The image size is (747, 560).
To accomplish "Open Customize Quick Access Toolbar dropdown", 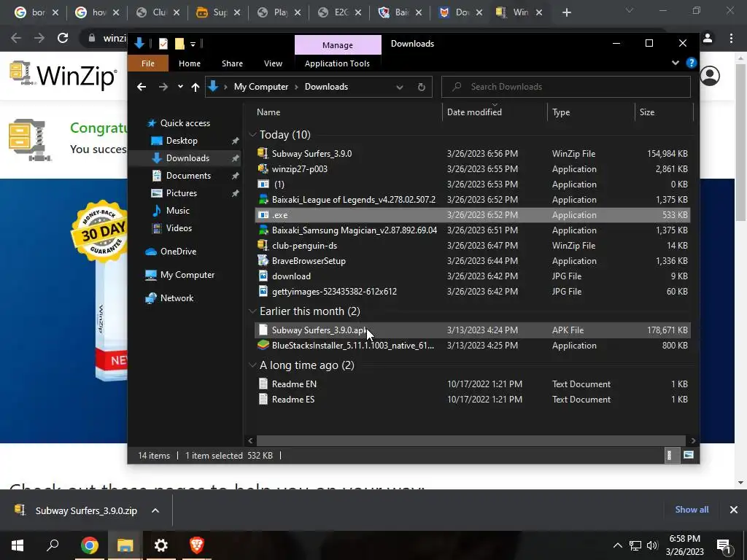I will pyautogui.click(x=193, y=44).
